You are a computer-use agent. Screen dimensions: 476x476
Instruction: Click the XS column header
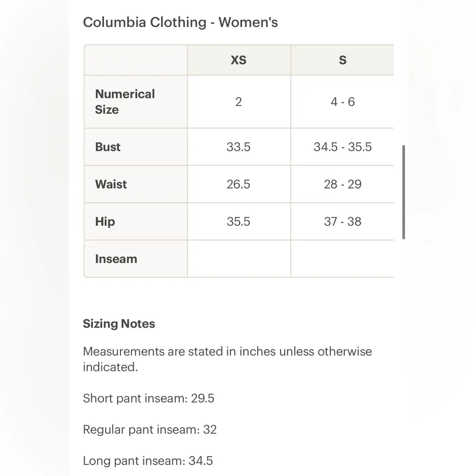pyautogui.click(x=238, y=60)
